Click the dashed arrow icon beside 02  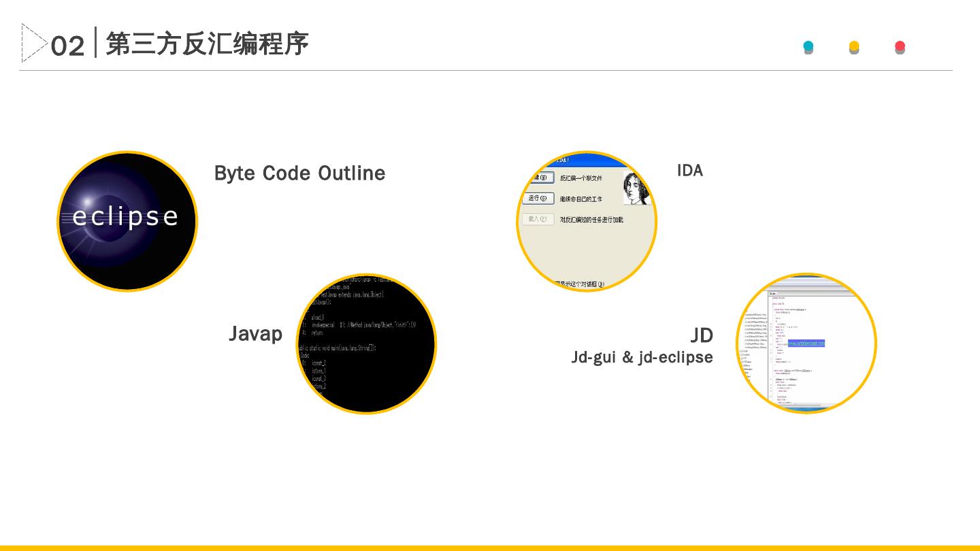point(33,43)
